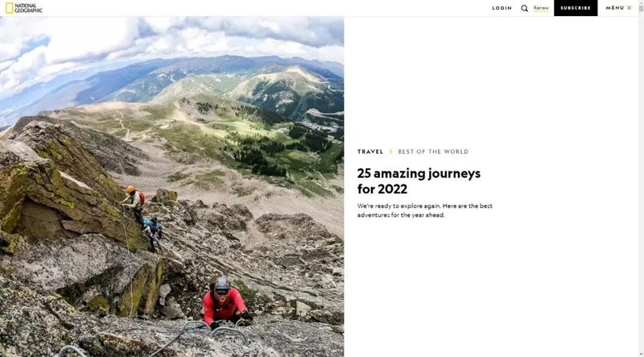Open the 25 amazing journeys for 2022 headline
The image size is (644, 357).
coord(419,181)
